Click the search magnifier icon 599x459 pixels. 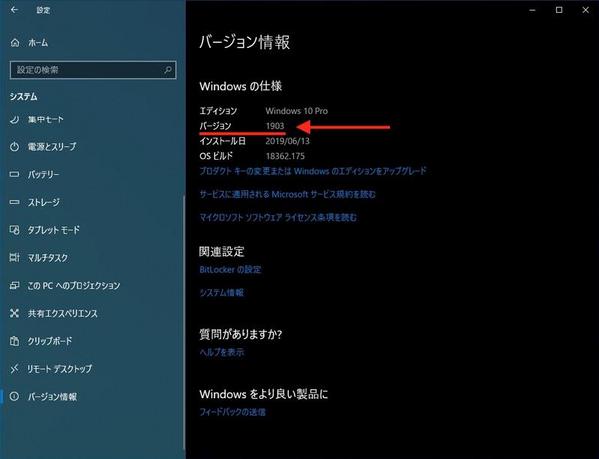[168, 70]
